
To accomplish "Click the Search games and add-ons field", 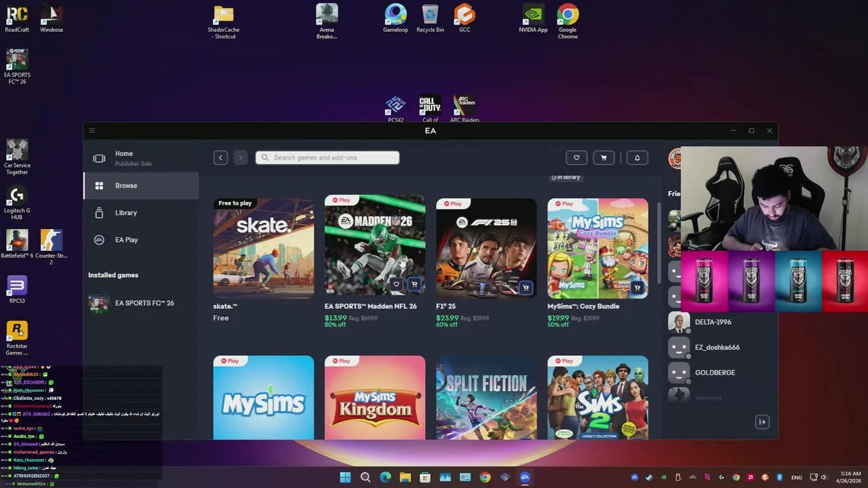I will point(328,158).
